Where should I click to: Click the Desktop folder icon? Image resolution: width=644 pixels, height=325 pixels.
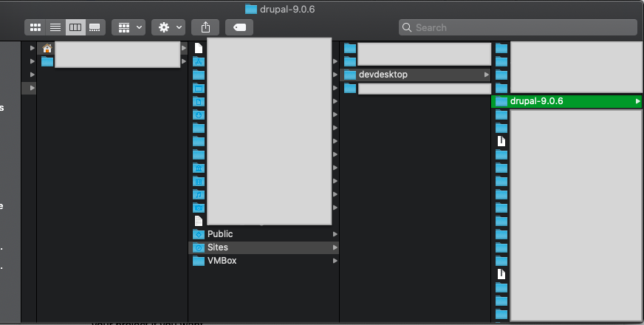(199, 89)
